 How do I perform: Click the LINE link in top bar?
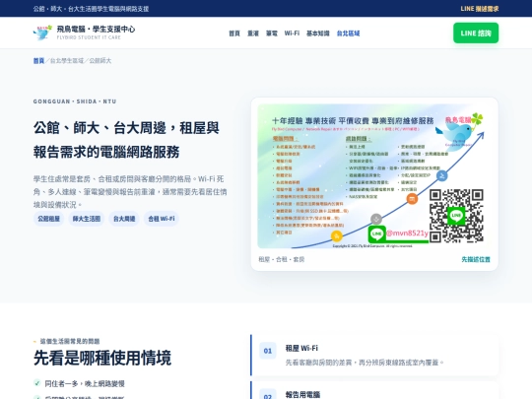(480, 9)
